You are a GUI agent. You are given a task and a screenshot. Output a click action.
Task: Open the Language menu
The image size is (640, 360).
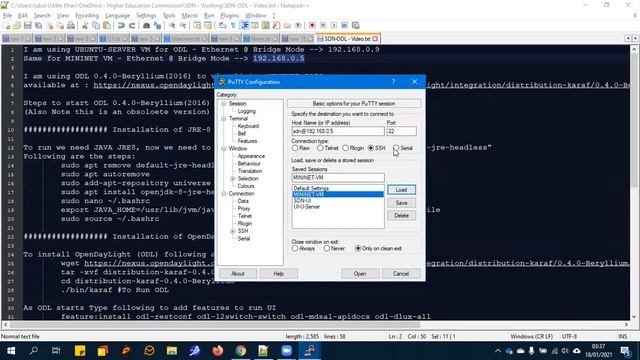(x=117, y=16)
